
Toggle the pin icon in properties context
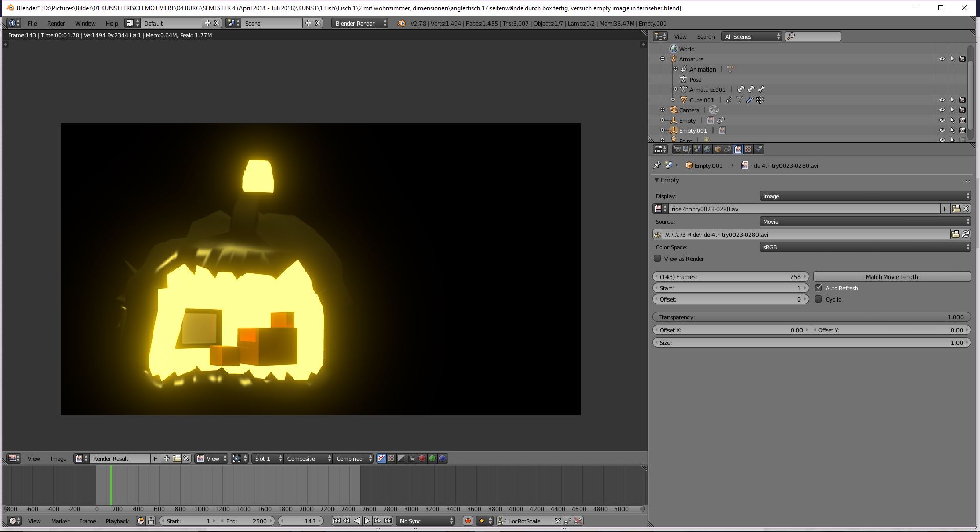pyautogui.click(x=657, y=165)
